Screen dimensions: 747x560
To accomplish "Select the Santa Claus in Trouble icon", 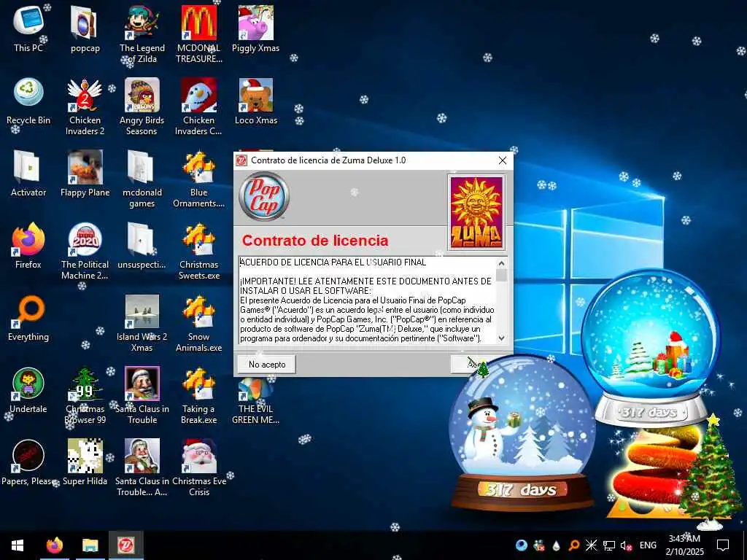I will tap(142, 396).
